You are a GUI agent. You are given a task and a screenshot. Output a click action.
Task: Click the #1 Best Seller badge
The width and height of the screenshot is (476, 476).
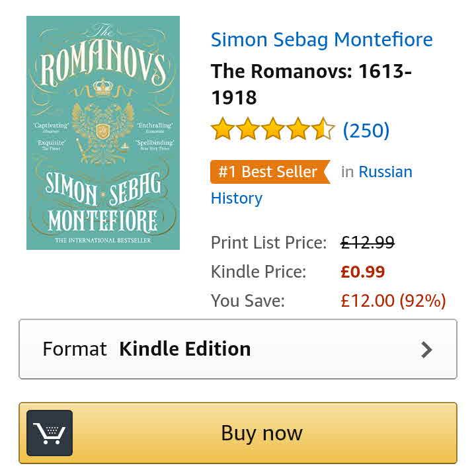click(268, 172)
